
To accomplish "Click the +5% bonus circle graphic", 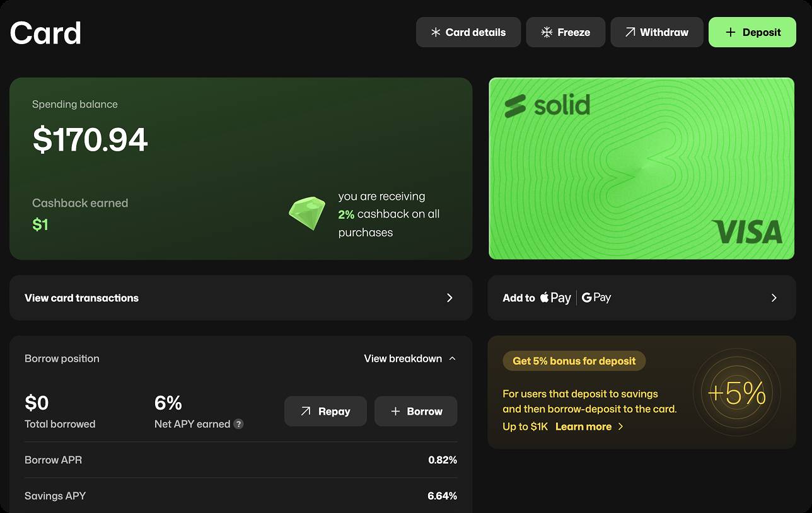I will [x=737, y=393].
